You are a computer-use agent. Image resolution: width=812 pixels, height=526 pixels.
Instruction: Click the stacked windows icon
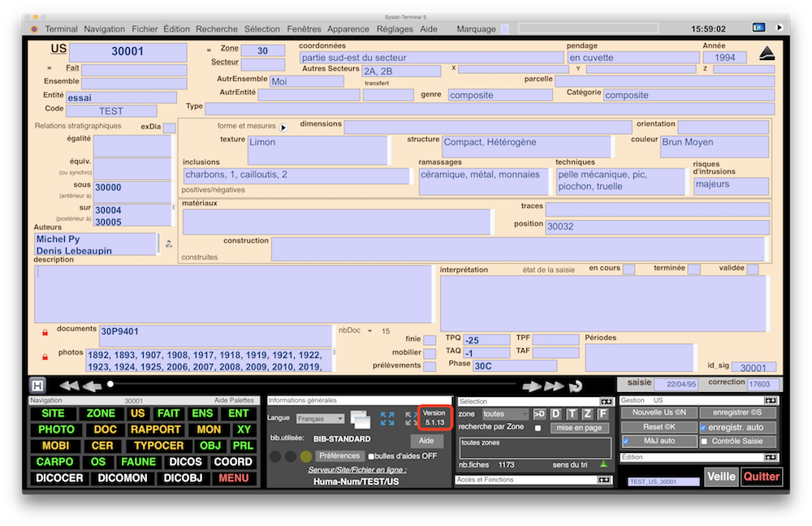pos(361,419)
